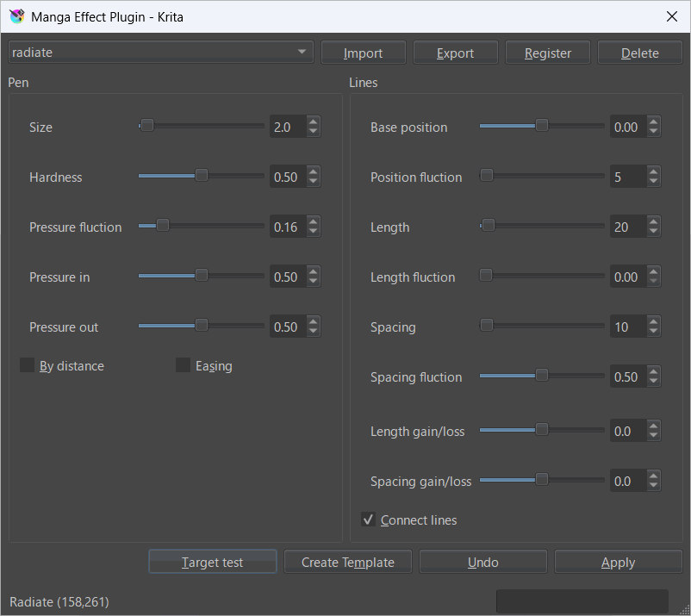Decrease Length with the down arrow
The height and width of the screenshot is (616, 691).
pos(654,232)
